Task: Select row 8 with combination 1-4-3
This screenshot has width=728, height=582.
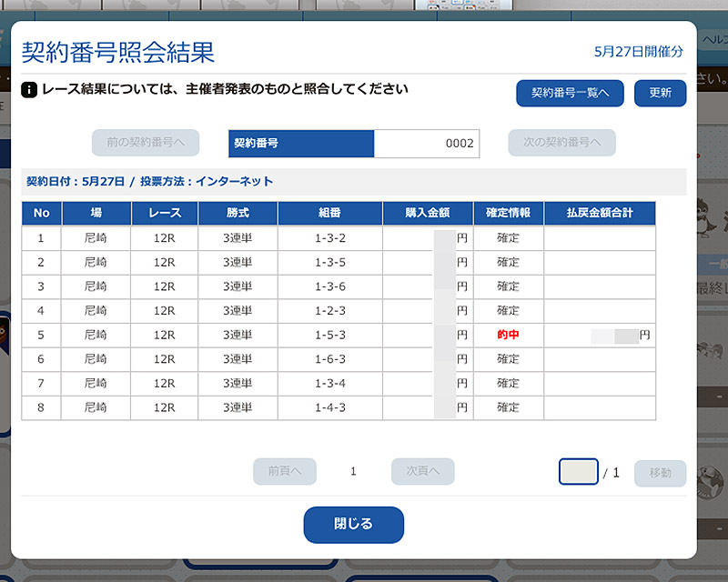Action: click(x=329, y=407)
